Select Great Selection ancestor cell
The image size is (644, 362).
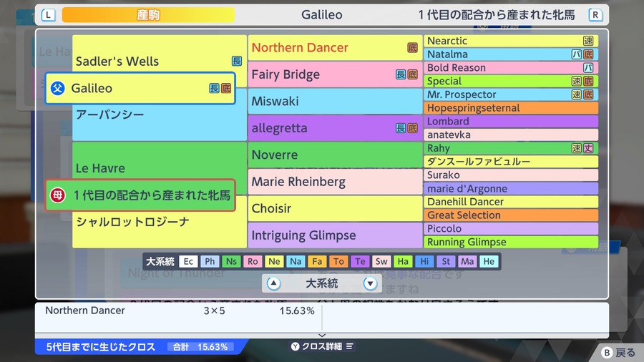511,215
